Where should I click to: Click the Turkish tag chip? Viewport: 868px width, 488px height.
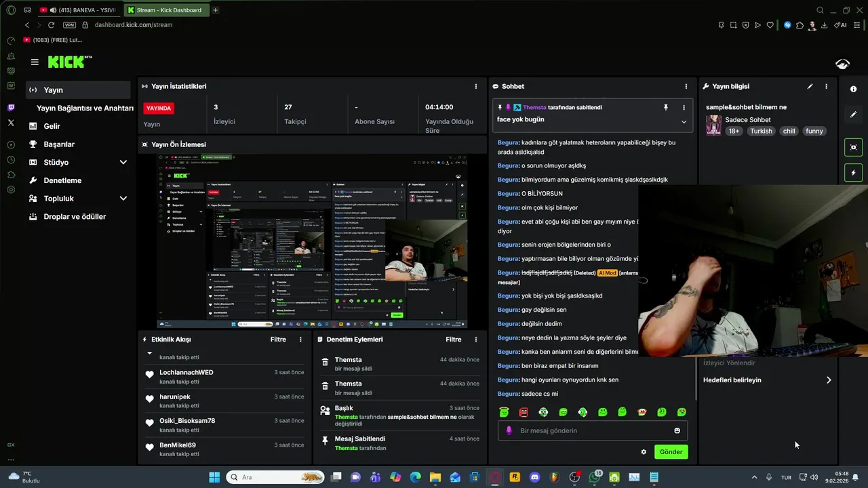[761, 131]
